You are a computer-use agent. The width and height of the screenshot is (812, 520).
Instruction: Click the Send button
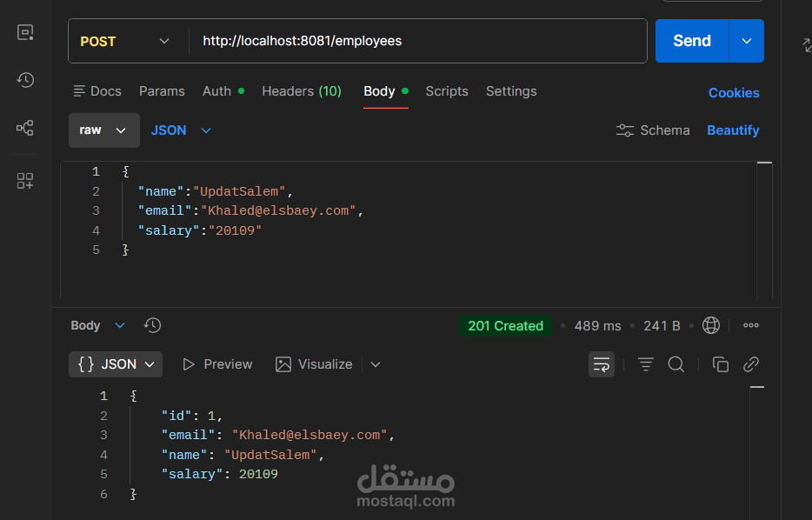692,41
